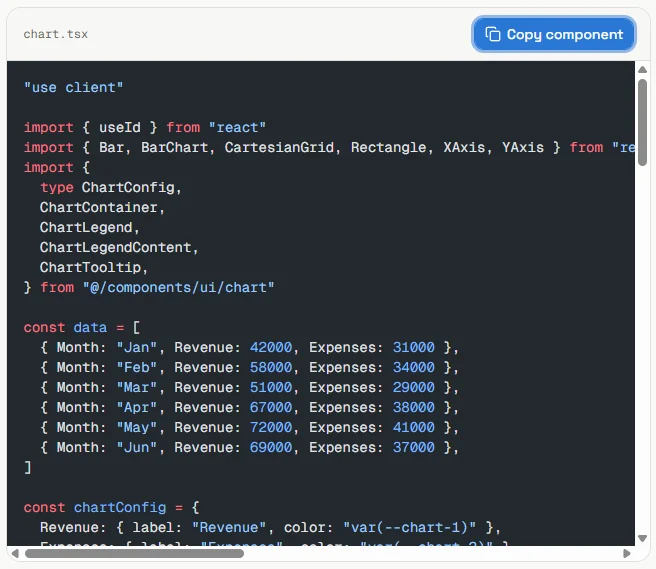Image resolution: width=656 pixels, height=569 pixels.
Task: Click the Copy component button
Action: click(554, 34)
